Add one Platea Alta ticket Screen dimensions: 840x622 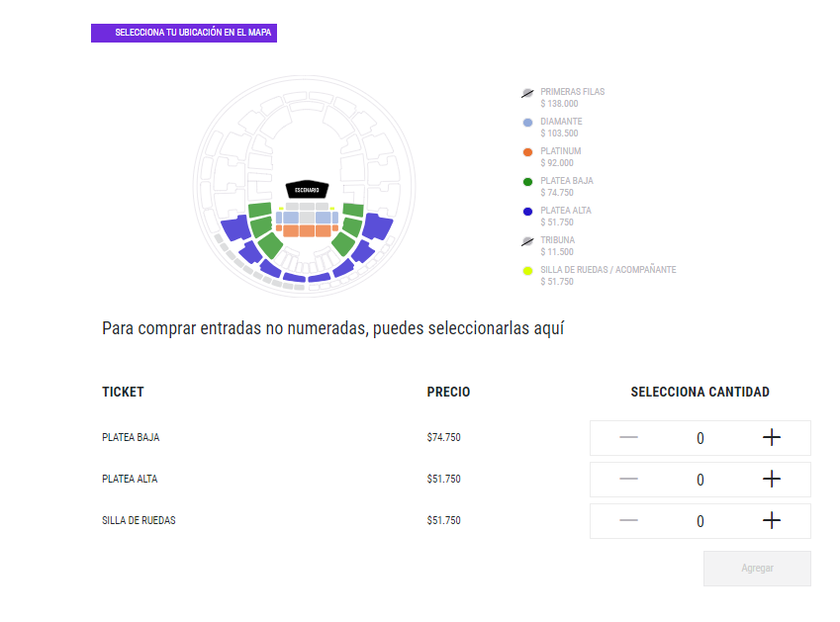(772, 480)
